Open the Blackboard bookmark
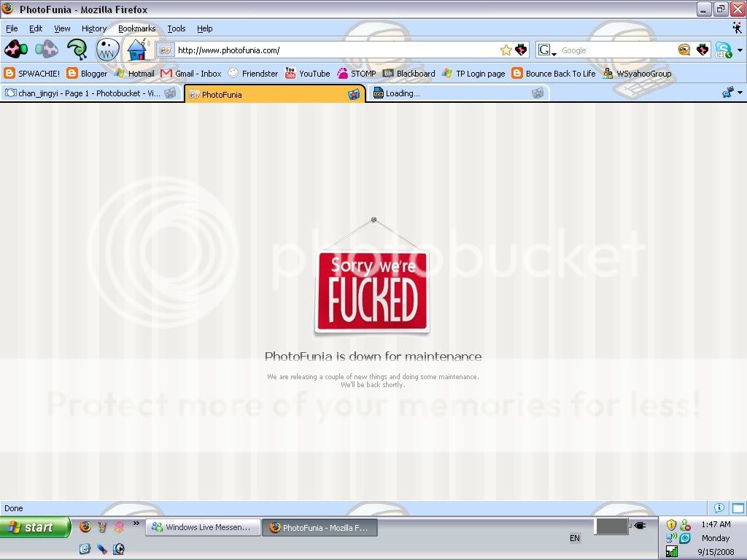 pos(409,74)
